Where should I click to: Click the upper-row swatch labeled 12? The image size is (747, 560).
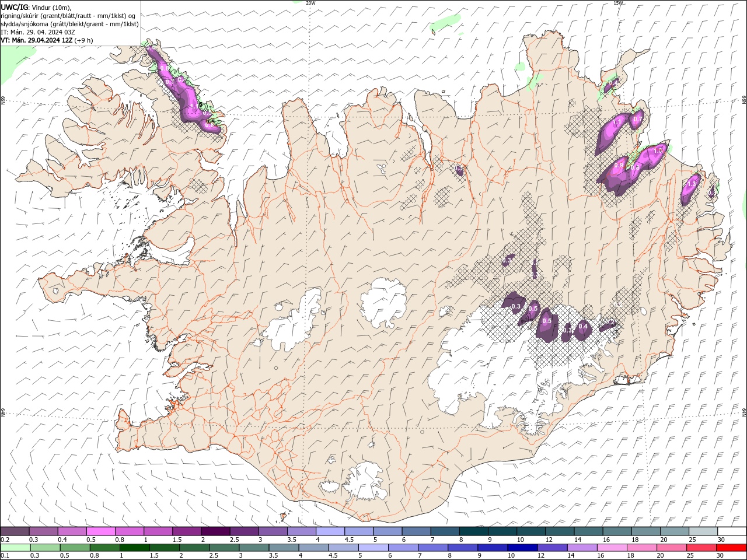click(560, 531)
